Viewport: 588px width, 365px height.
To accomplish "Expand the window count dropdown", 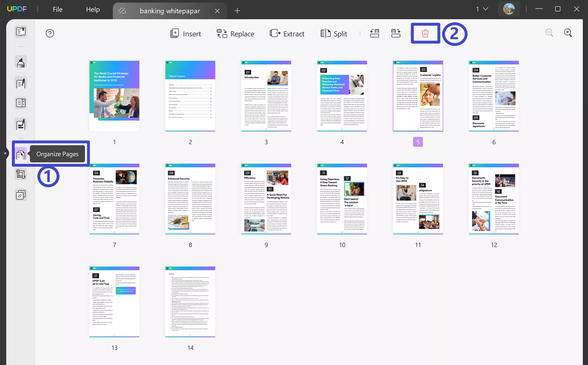I will (x=482, y=9).
